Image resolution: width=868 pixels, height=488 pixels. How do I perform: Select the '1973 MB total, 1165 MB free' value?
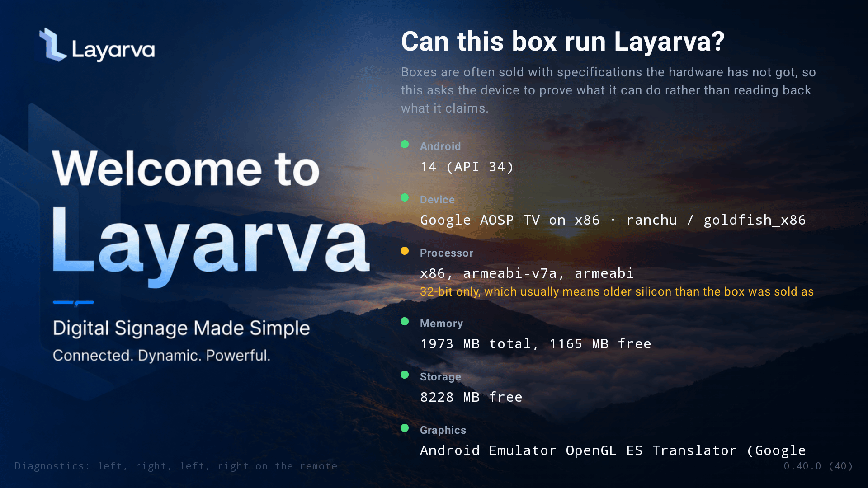coord(536,344)
